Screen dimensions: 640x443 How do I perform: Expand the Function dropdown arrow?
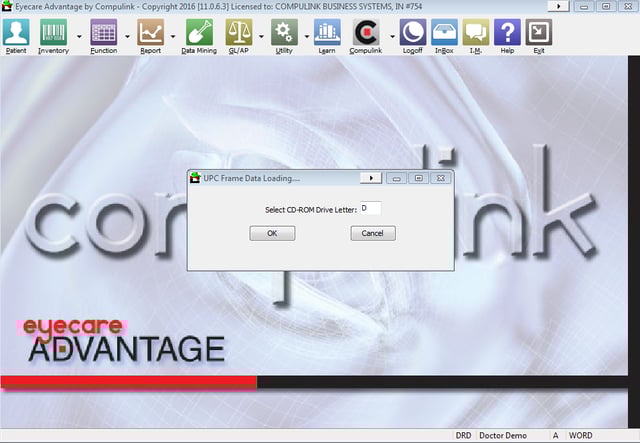pos(127,36)
